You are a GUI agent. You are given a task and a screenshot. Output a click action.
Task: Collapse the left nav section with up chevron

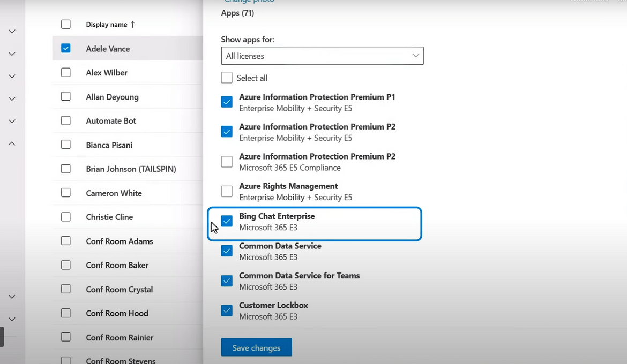tap(12, 143)
